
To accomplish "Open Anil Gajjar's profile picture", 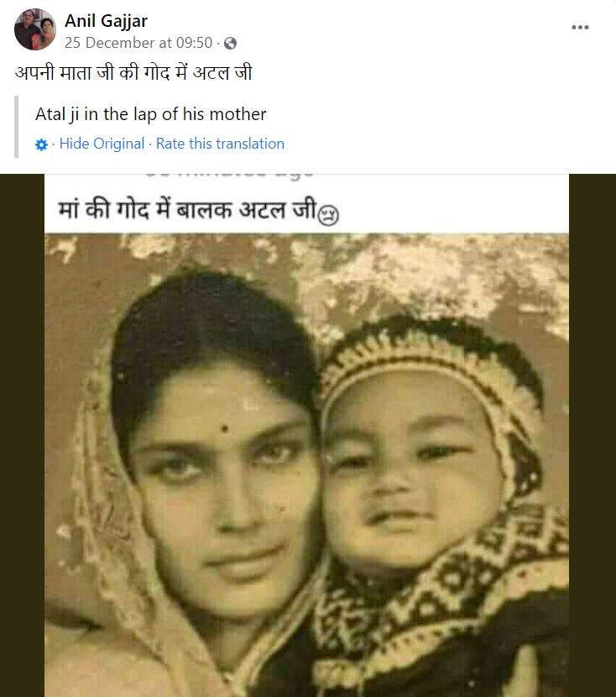I will (x=35, y=29).
